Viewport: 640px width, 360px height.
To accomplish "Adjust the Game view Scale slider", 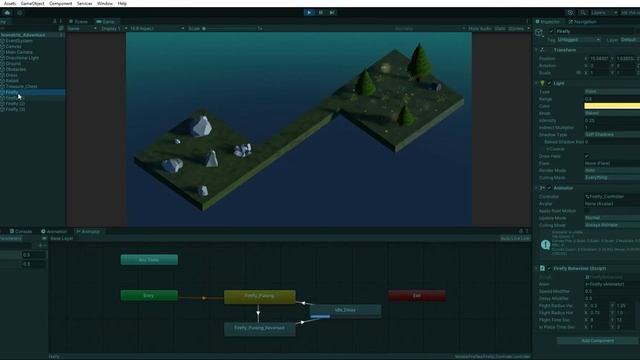I will point(231,29).
